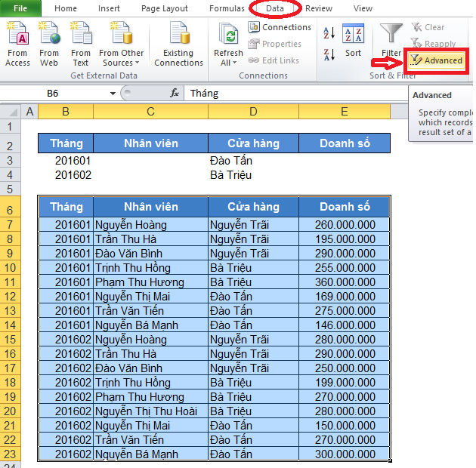
Task: Open the Sort dialog
Action: (353, 41)
